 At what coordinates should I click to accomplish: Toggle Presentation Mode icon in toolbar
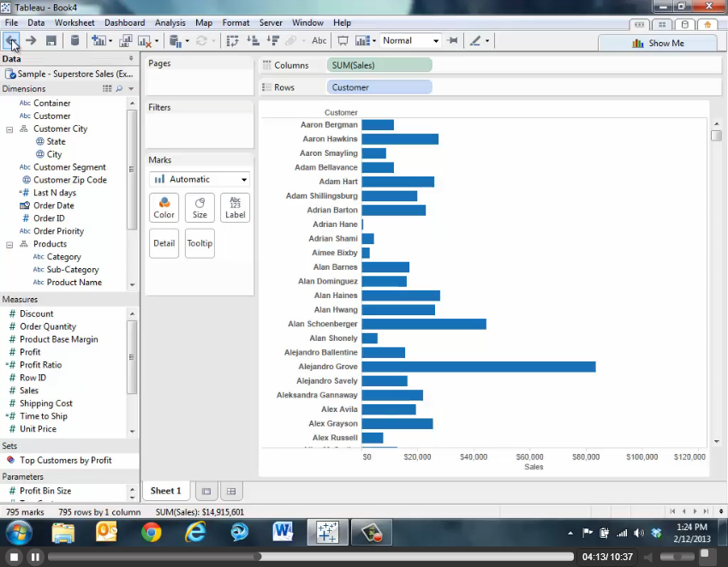click(343, 40)
